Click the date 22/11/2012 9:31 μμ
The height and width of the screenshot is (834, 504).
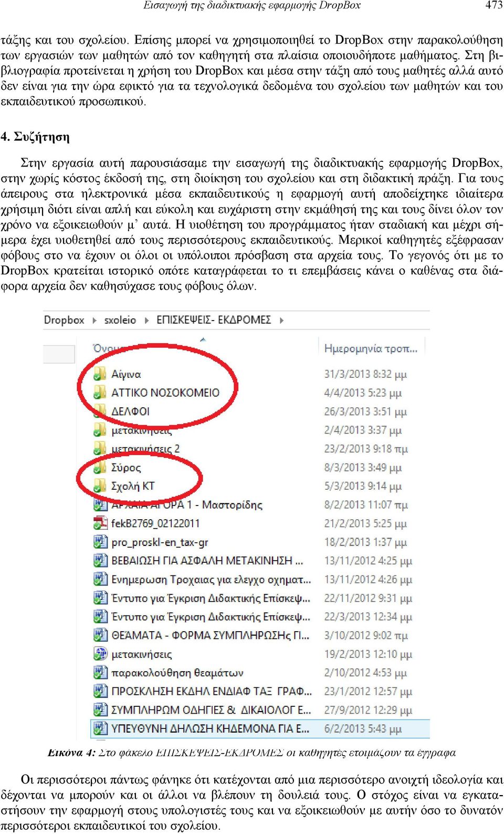click(368, 598)
